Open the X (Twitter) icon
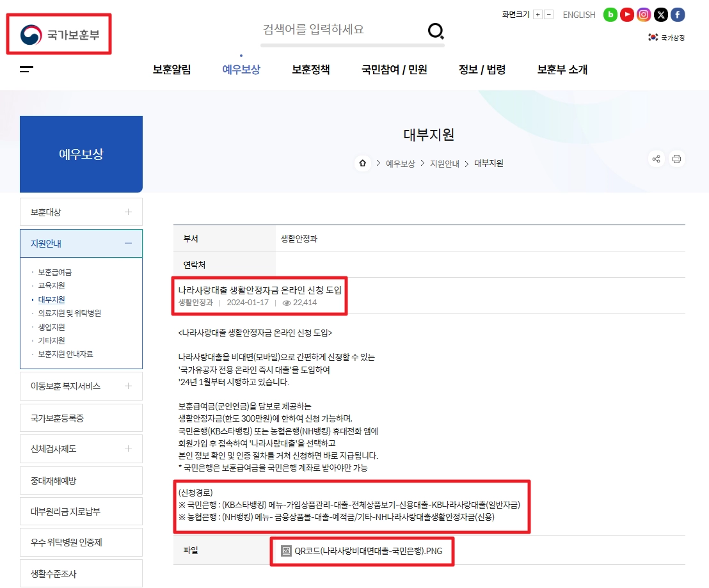 pyautogui.click(x=660, y=15)
